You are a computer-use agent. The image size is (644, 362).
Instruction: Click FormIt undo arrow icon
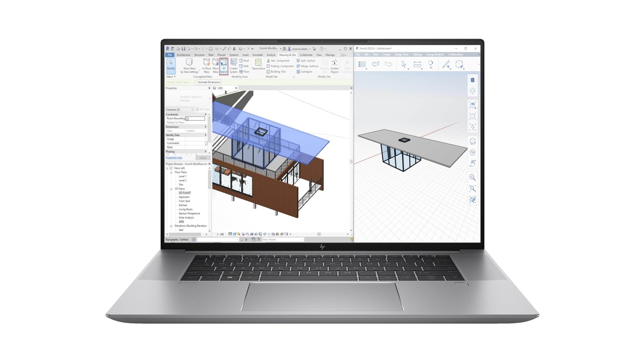tap(375, 64)
